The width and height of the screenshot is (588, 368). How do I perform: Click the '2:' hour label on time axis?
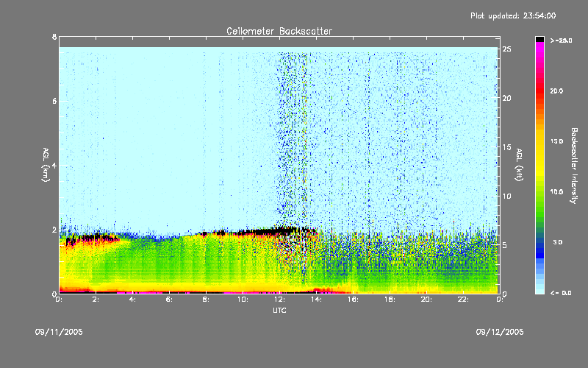pos(96,300)
